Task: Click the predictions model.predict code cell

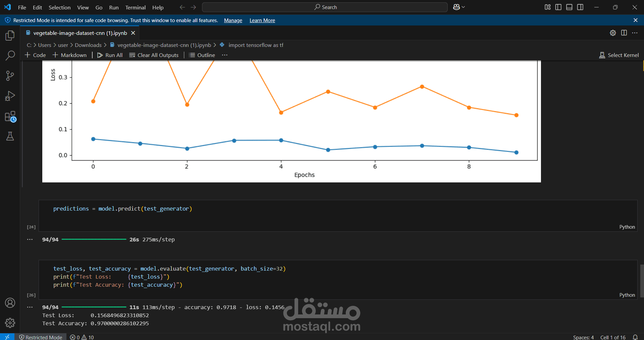Action: tap(338, 216)
